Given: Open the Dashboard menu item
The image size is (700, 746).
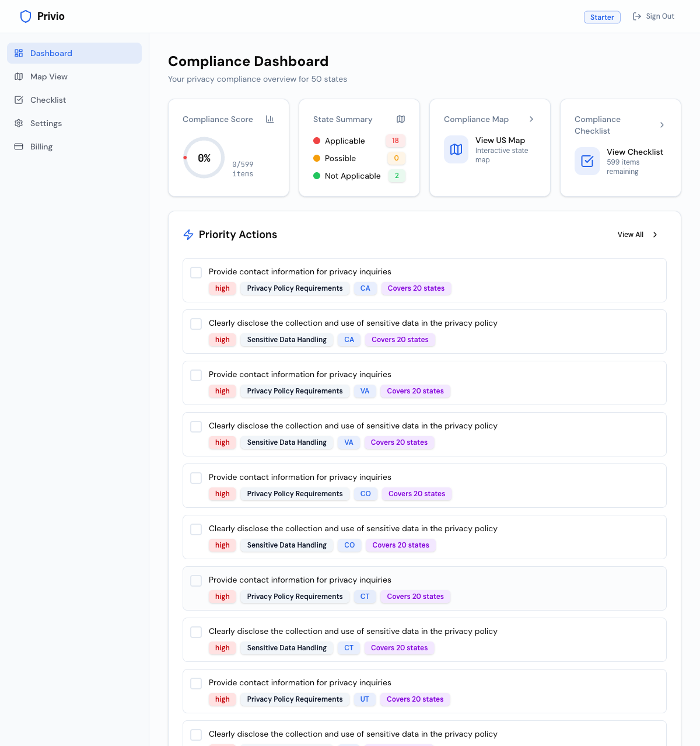Looking at the screenshot, I should pos(74,53).
